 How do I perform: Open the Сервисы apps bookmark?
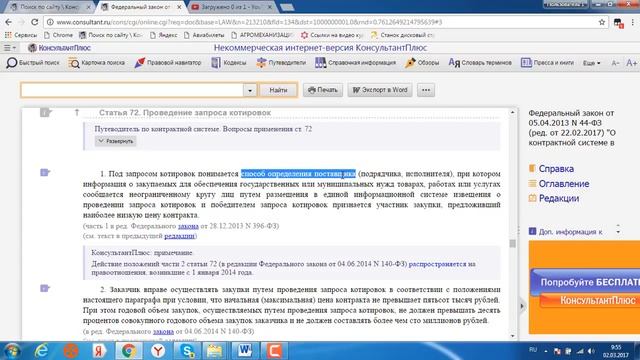[x=21, y=35]
